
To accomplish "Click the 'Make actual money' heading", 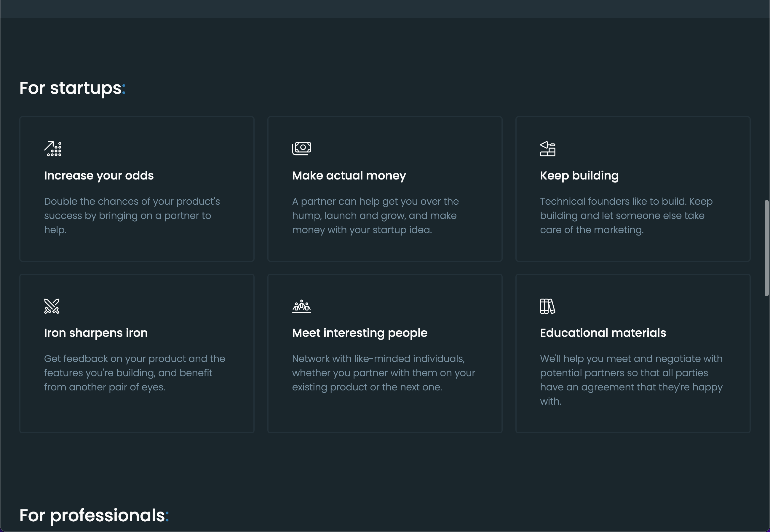I will pos(349,176).
